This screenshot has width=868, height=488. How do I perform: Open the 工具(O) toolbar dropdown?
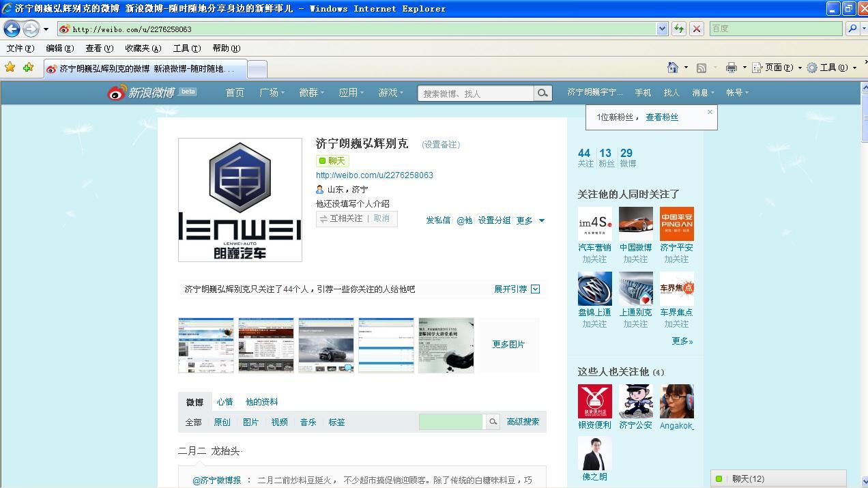(832, 68)
